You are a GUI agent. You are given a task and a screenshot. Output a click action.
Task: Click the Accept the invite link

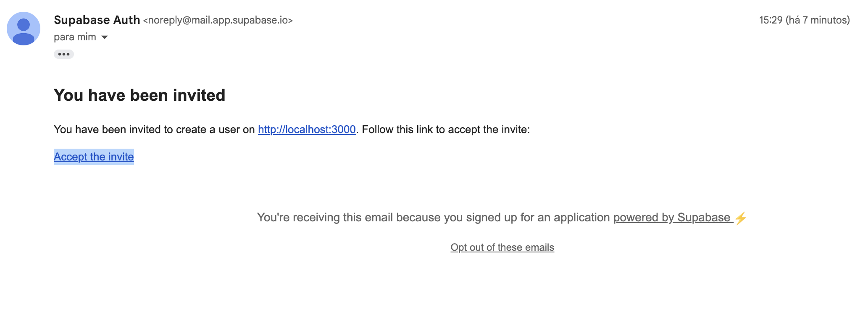pos(94,157)
